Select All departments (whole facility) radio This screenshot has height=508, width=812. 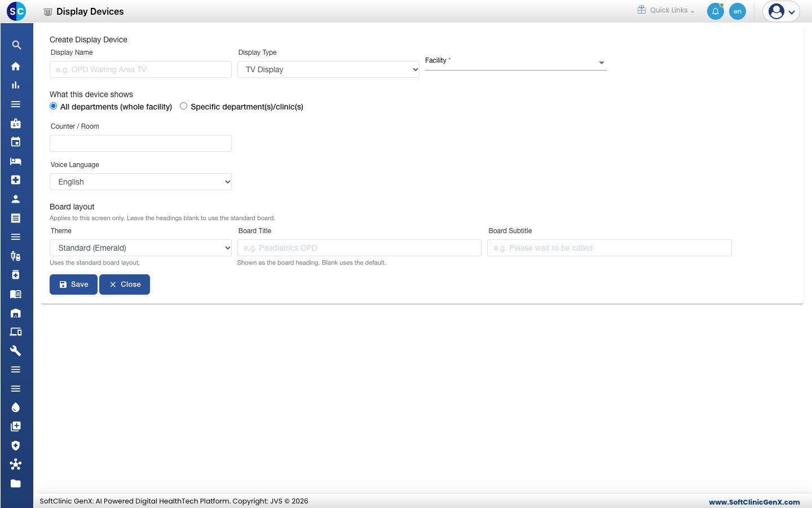pos(54,106)
